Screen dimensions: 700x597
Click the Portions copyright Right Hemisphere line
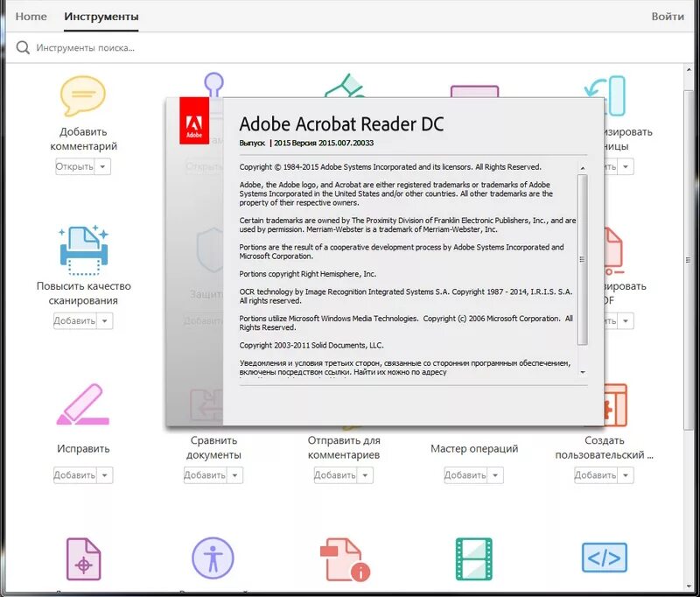[x=308, y=274]
